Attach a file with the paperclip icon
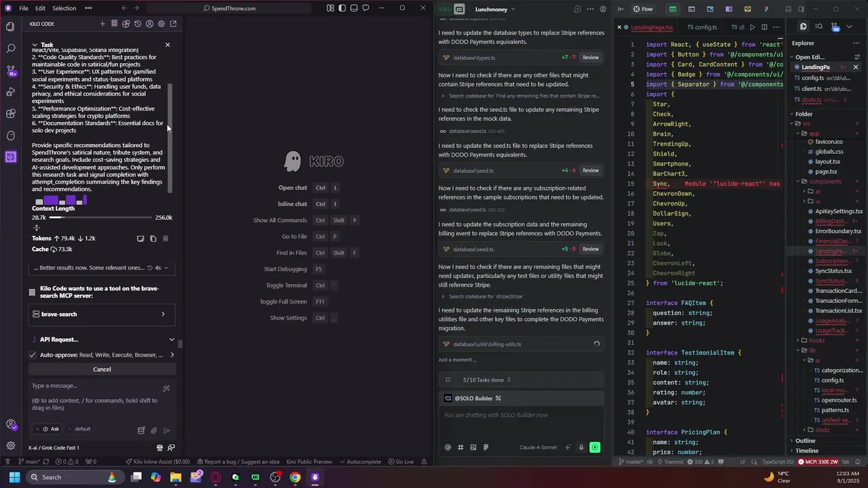Viewport: 868px width, 488px height. (154, 430)
